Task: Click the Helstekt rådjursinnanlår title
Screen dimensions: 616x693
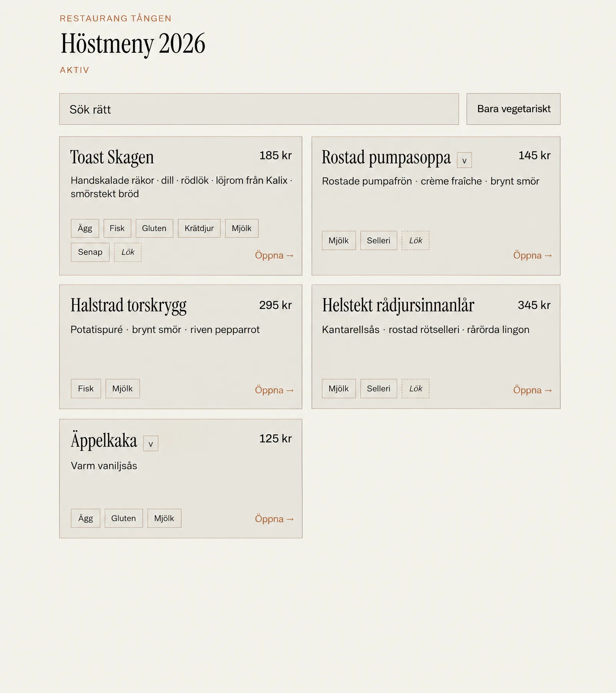Action: pos(398,305)
